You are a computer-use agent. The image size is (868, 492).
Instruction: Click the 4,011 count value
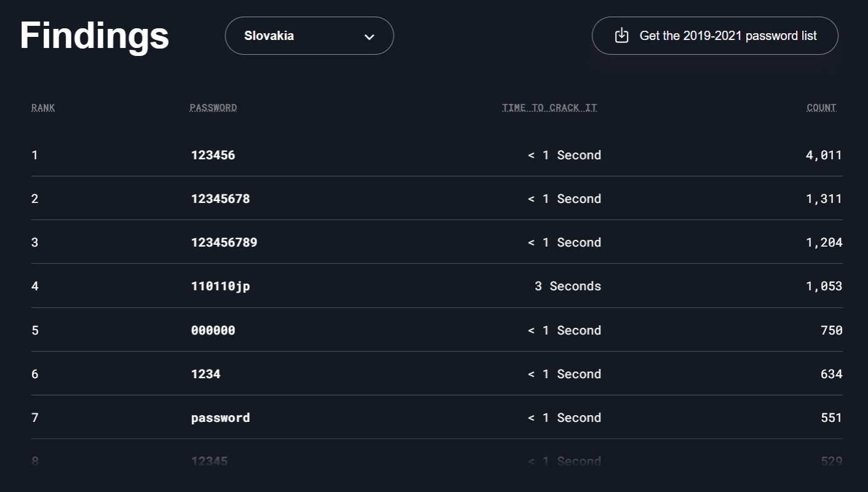tap(823, 155)
